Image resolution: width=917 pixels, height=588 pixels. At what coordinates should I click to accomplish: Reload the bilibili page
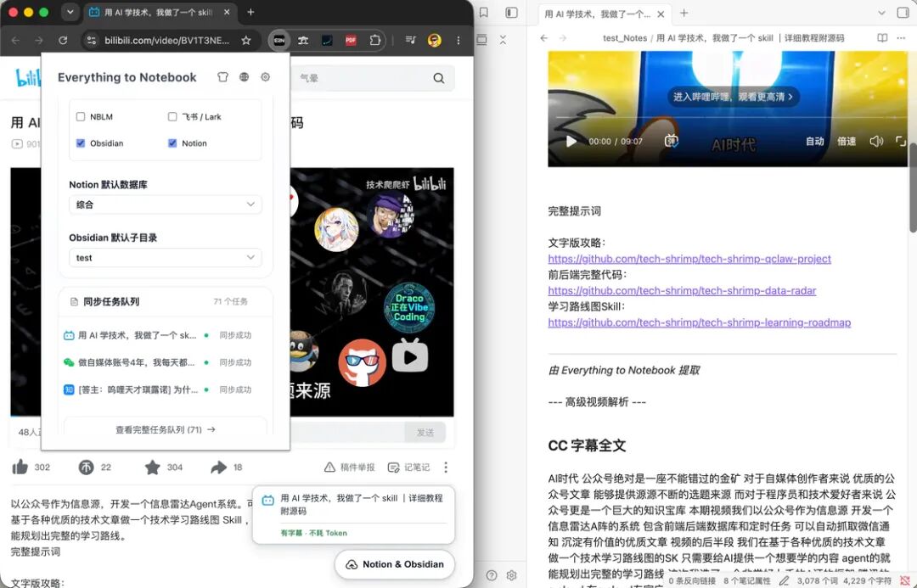(63, 41)
